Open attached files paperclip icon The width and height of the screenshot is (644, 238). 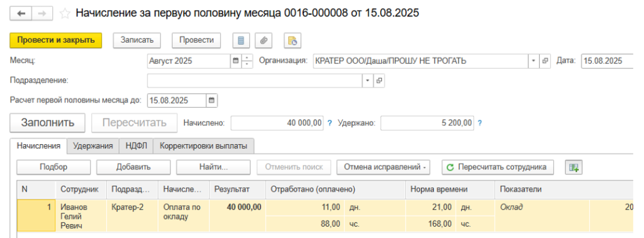pyautogui.click(x=264, y=40)
